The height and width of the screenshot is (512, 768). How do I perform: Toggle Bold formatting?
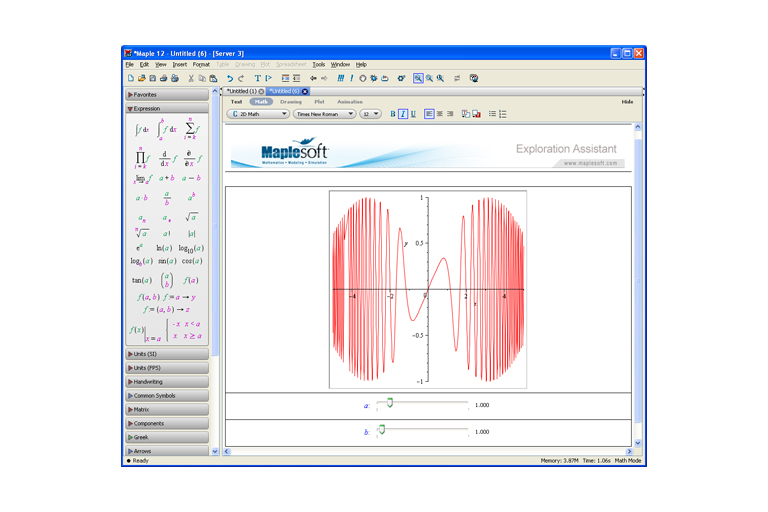click(392, 114)
